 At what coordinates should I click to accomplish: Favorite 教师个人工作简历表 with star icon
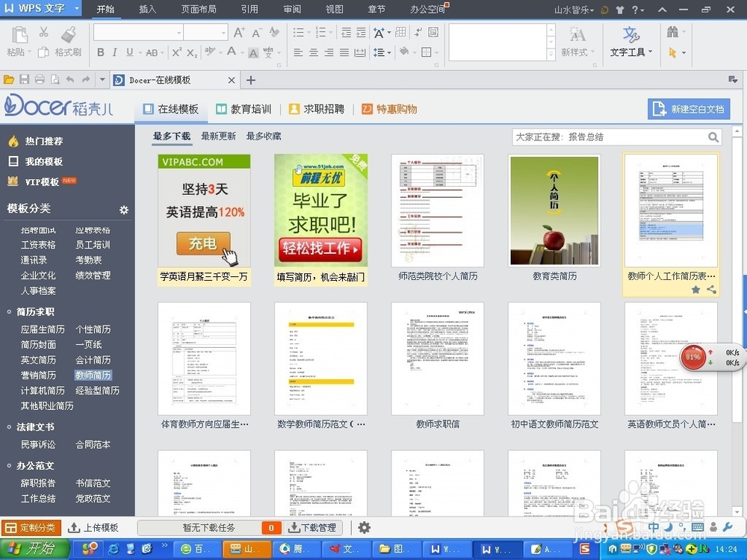pyautogui.click(x=695, y=289)
